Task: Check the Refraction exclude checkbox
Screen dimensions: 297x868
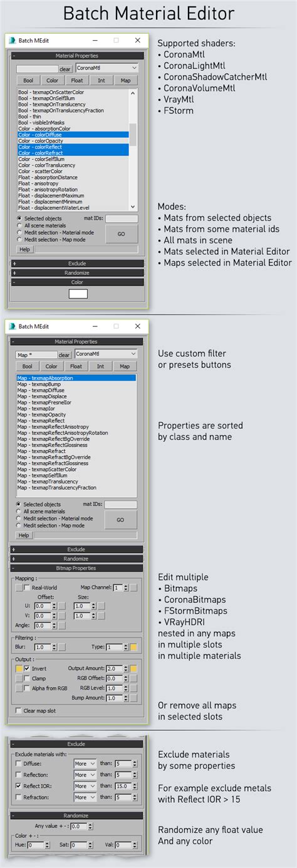Action: 18,797
